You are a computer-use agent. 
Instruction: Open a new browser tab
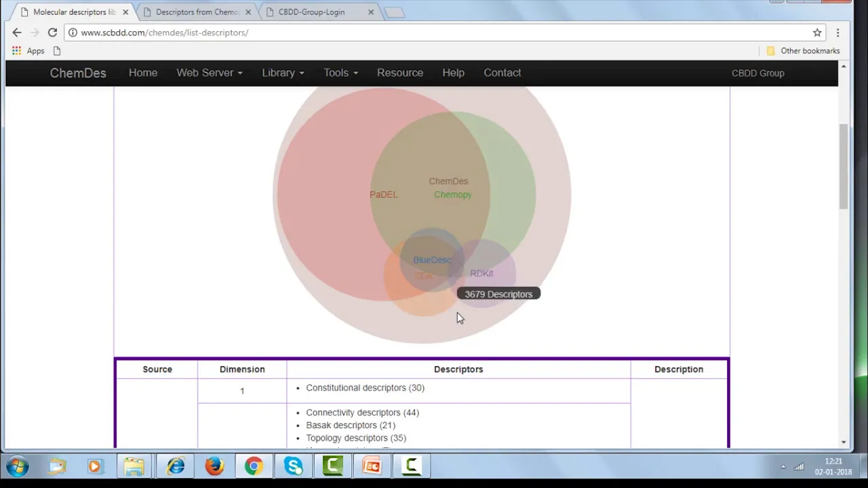pyautogui.click(x=394, y=12)
